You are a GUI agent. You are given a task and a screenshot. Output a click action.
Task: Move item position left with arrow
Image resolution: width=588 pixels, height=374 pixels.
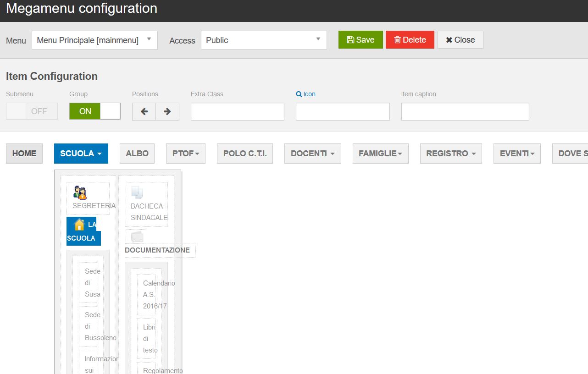tap(144, 111)
